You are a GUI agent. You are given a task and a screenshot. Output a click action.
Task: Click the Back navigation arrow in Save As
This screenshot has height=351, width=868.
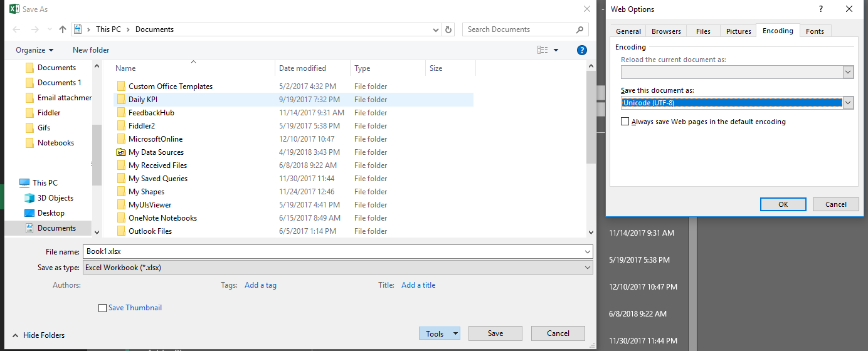click(x=16, y=29)
